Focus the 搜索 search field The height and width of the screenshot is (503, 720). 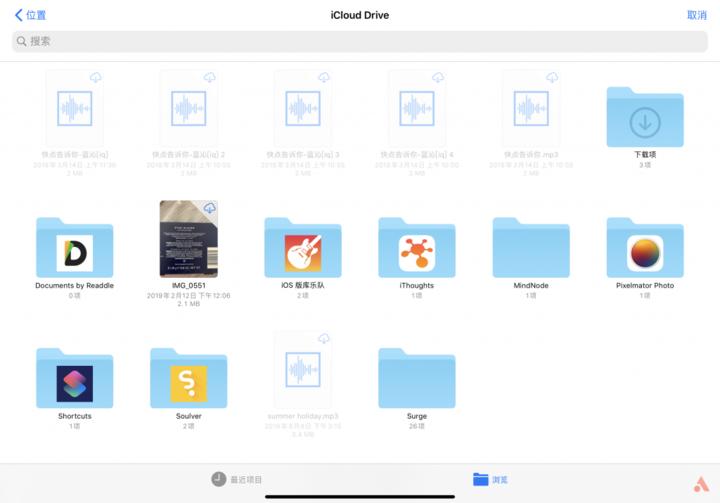coord(360,41)
